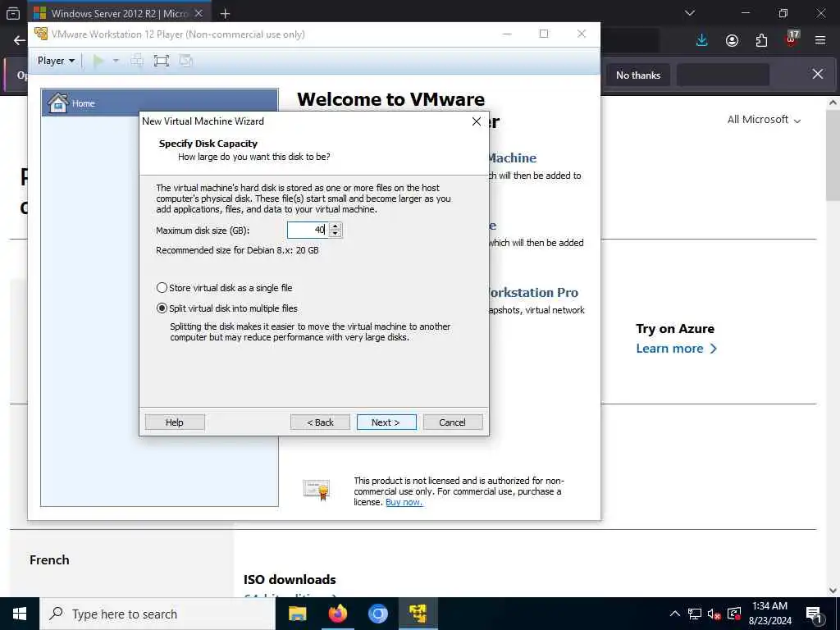Decrease disk size with down spinner arrow
The image size is (840, 630).
click(x=336, y=234)
